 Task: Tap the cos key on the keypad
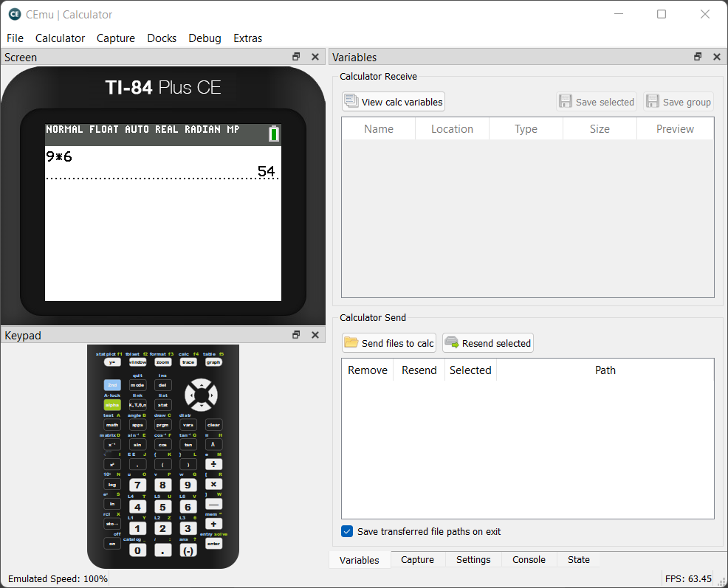[163, 445]
